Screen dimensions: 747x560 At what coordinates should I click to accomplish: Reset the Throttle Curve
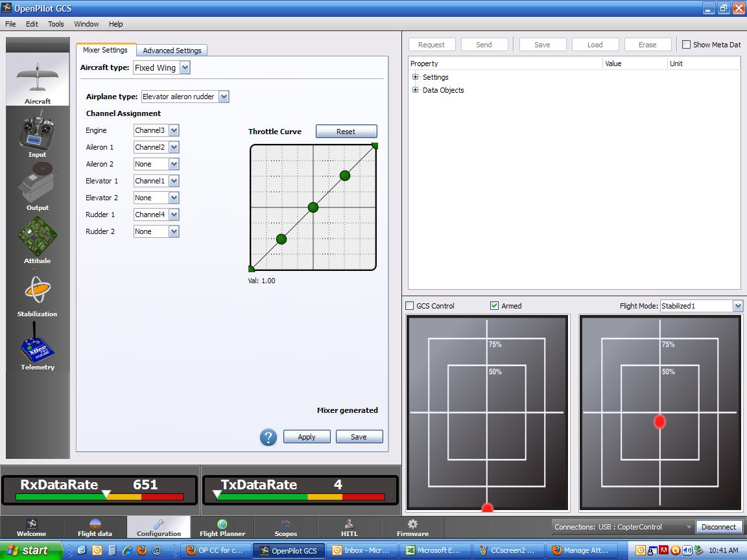pyautogui.click(x=346, y=132)
